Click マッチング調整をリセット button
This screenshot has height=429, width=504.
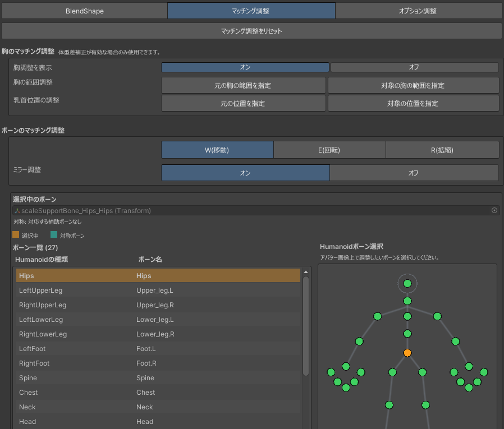click(251, 31)
